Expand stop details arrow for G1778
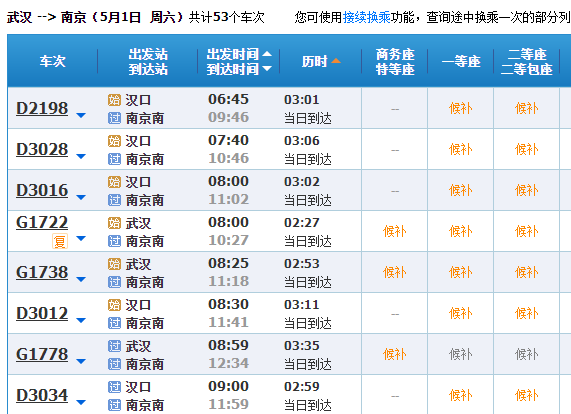571x414 pixels. [81, 361]
